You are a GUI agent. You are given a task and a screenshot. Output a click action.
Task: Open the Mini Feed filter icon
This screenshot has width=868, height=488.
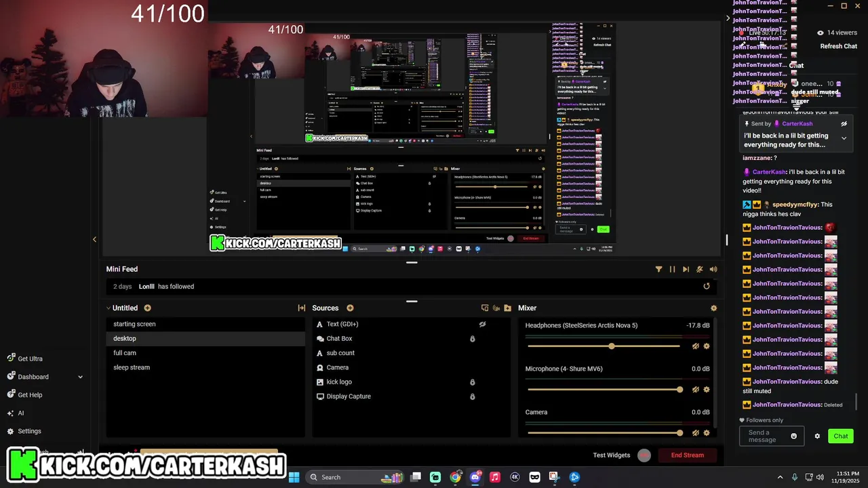coord(658,269)
